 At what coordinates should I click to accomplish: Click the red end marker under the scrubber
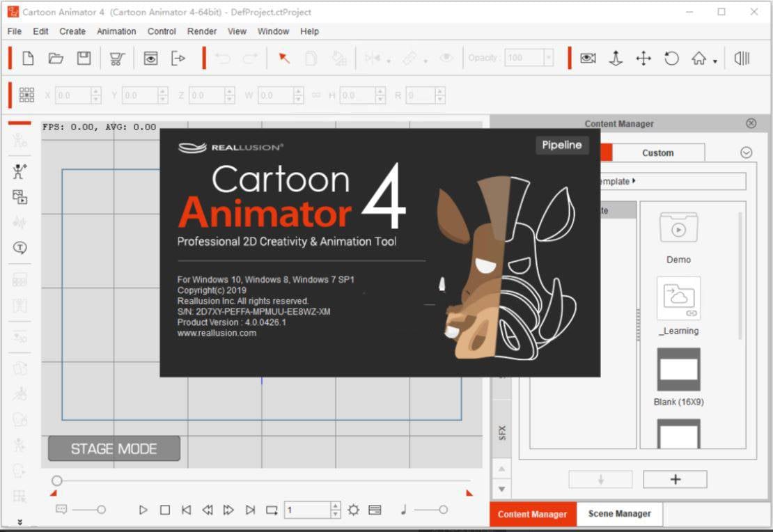469,493
